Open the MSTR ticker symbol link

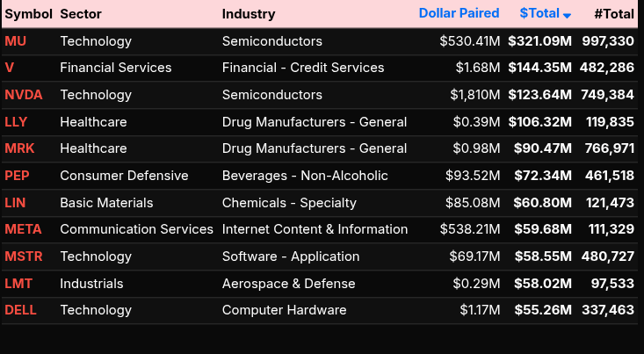pos(23,256)
